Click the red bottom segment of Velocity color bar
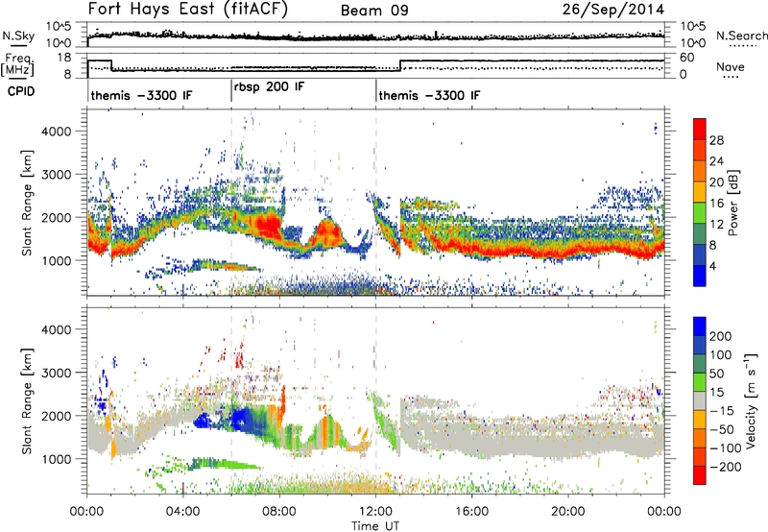Viewport: 768px width, 532px height. 700,475
